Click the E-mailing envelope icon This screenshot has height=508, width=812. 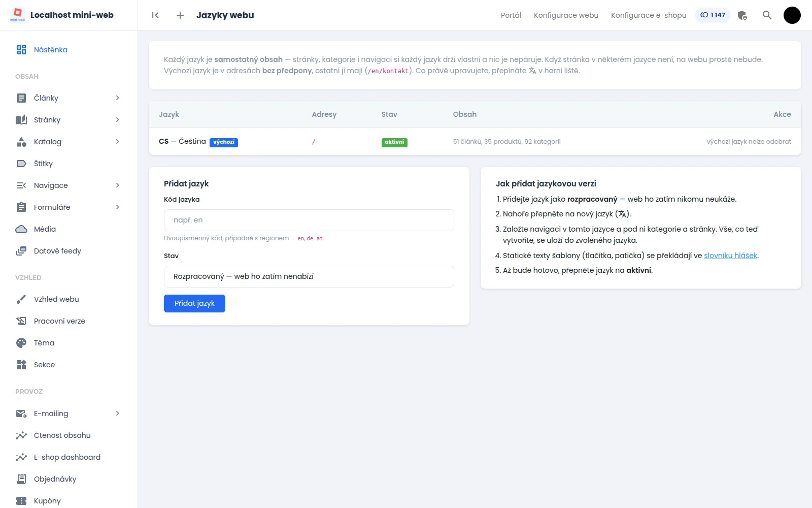(21, 414)
